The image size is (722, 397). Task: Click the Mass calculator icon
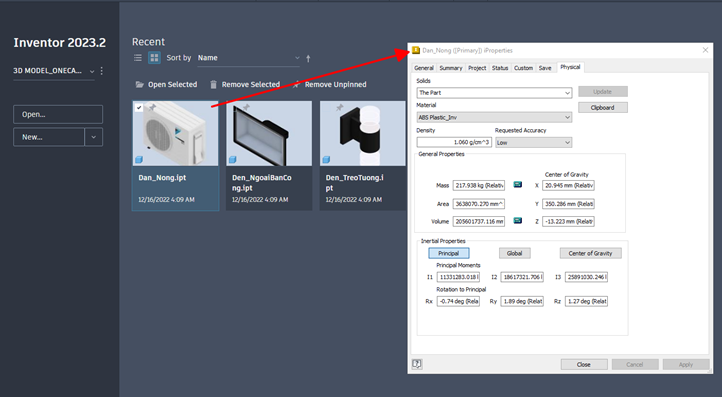[x=518, y=185]
